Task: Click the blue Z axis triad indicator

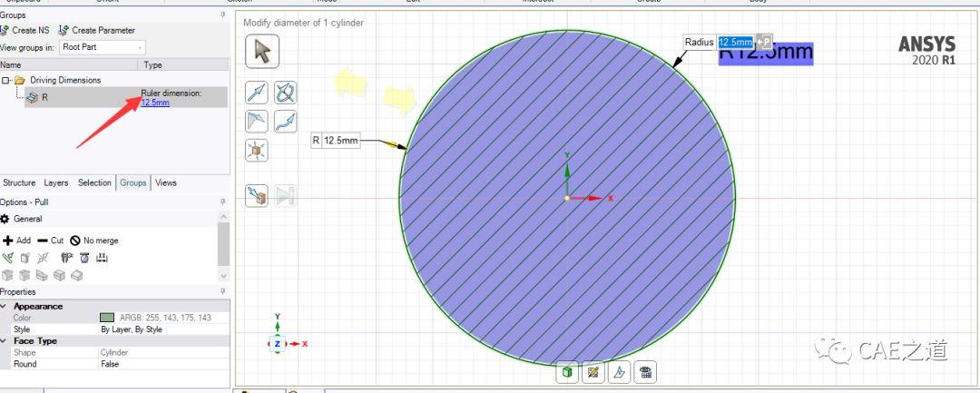Action: (x=278, y=344)
